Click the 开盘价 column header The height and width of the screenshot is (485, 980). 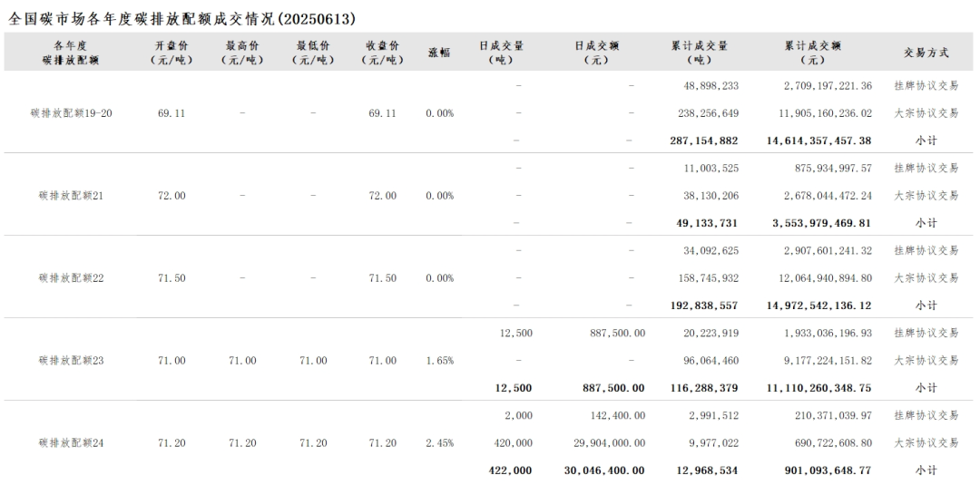click(x=171, y=53)
